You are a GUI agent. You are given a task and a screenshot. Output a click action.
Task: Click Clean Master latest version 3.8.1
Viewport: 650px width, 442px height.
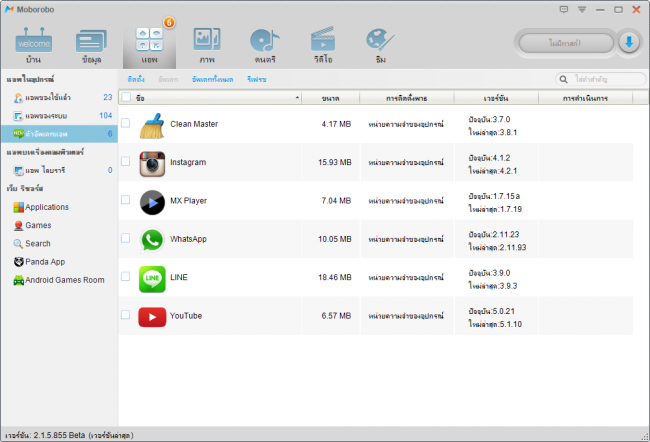493,132
